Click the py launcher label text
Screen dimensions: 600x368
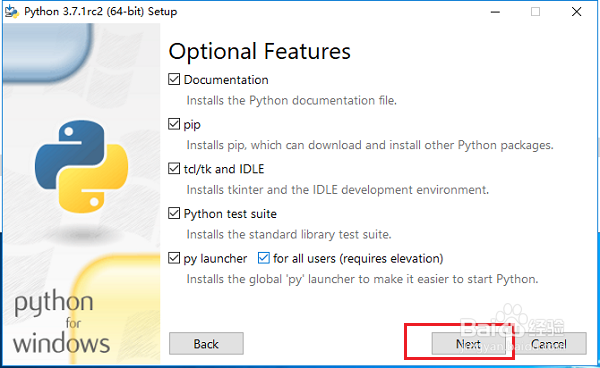pyautogui.click(x=215, y=259)
